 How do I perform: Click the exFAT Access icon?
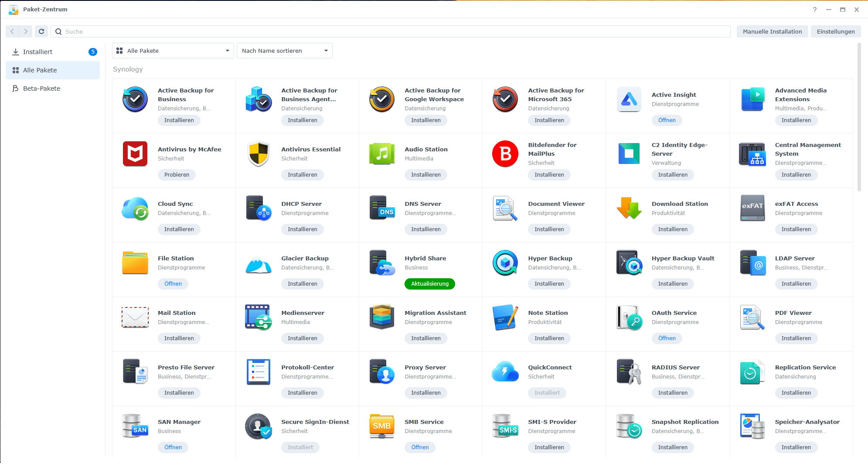click(x=752, y=208)
